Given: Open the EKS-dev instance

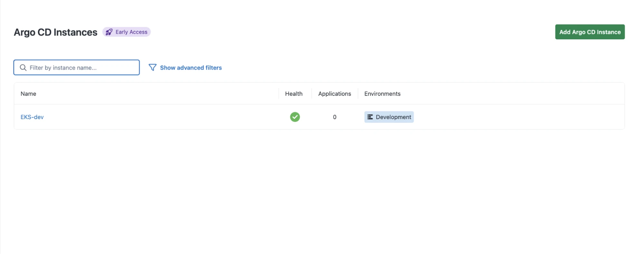Looking at the screenshot, I should click(x=32, y=117).
